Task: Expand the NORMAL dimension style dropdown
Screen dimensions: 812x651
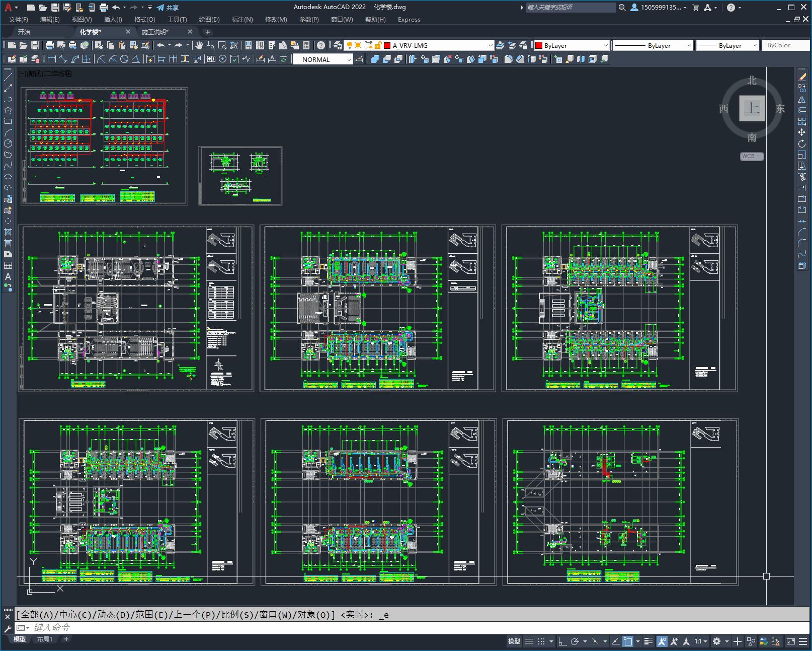Action: click(x=322, y=59)
